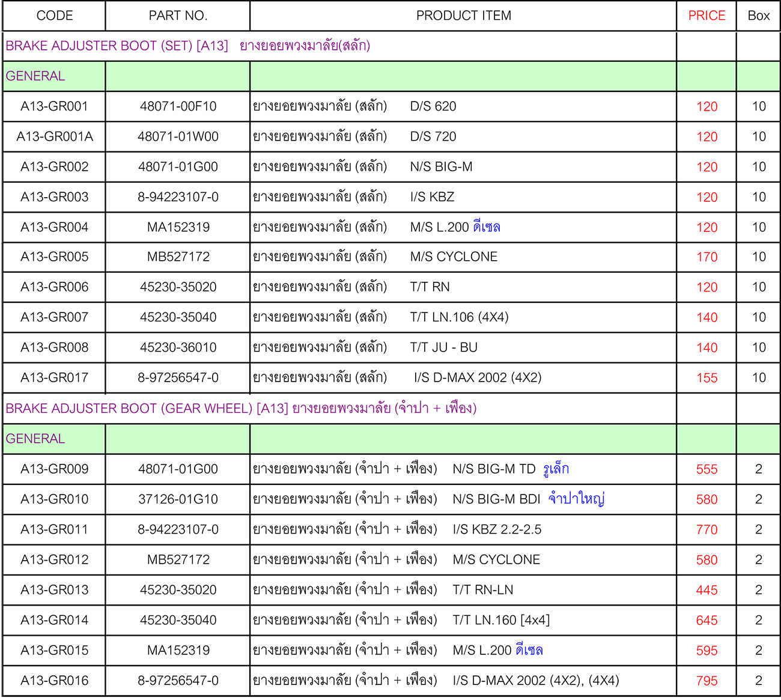Click code cell A13-GR005

click(55, 257)
